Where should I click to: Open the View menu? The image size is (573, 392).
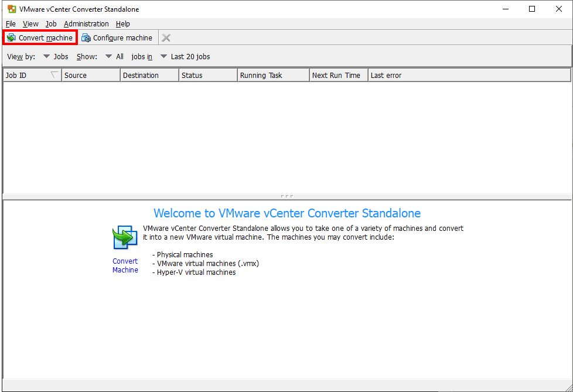(30, 23)
